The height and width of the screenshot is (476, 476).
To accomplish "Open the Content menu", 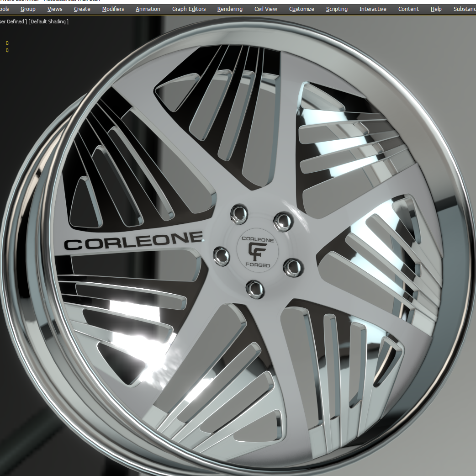I will [408, 9].
